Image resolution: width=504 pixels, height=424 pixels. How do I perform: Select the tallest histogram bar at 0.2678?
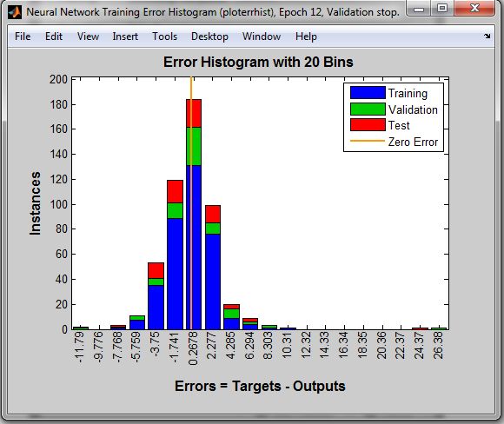tap(194, 215)
